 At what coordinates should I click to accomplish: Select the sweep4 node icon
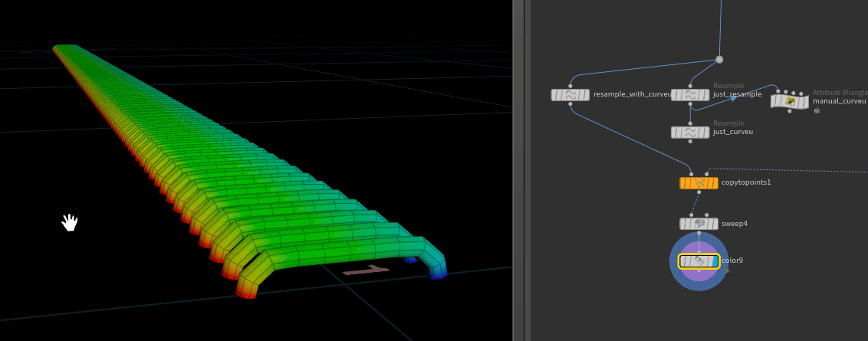click(x=699, y=224)
